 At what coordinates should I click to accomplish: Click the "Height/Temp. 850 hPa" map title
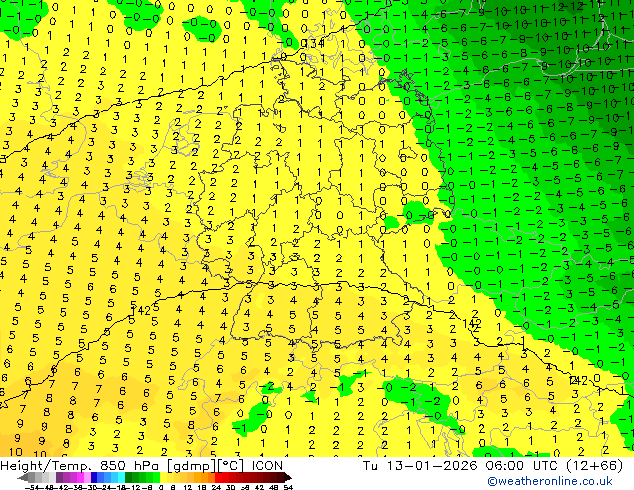click(79, 466)
